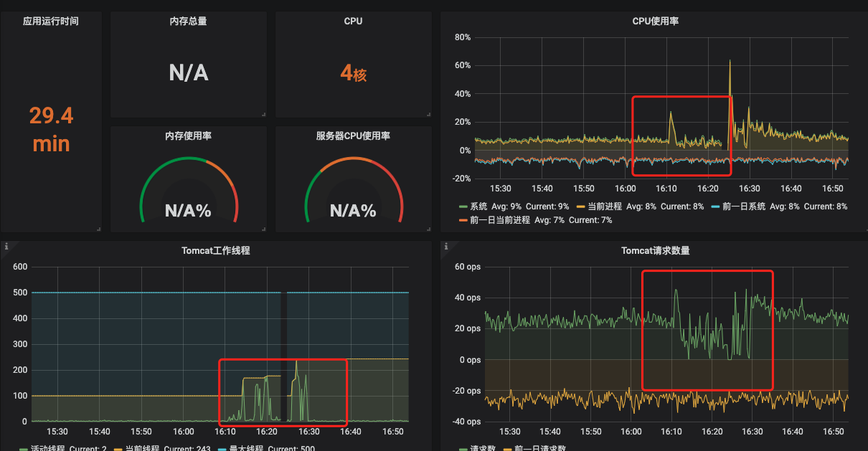This screenshot has width=868, height=451.
Task: Click the resize handle of 内存使用率 panel
Action: [263, 229]
